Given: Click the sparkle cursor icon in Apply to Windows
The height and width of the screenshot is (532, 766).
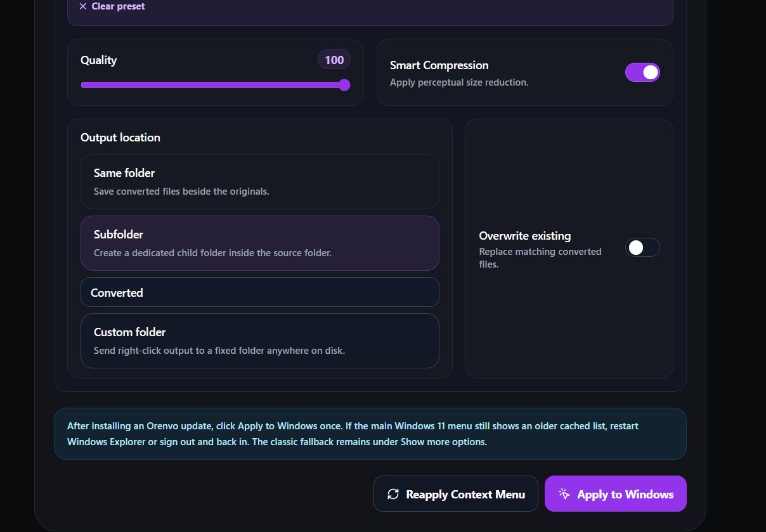Looking at the screenshot, I should click(x=564, y=494).
